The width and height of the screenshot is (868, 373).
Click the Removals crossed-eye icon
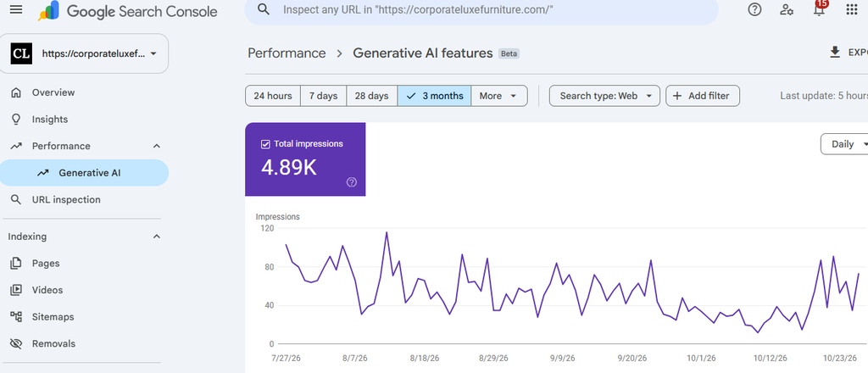click(16, 343)
